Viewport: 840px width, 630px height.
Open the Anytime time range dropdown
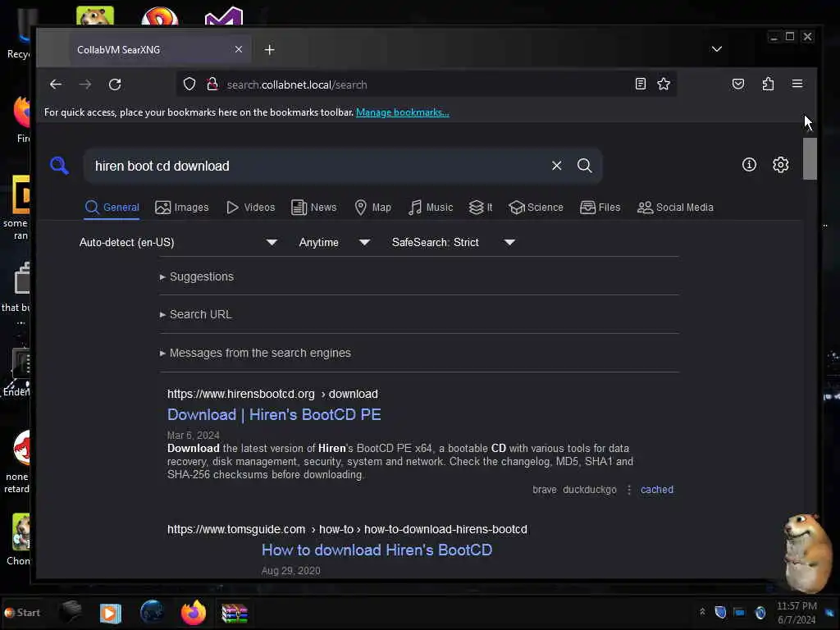tap(335, 242)
